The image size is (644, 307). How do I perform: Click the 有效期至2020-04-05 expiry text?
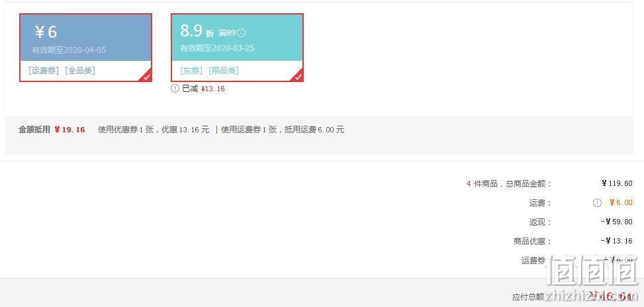69,50
